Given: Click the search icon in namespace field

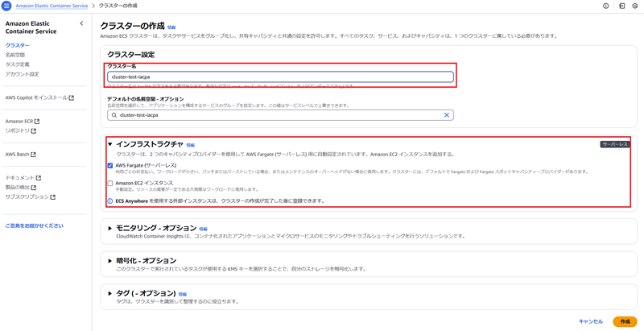Looking at the screenshot, I should pyautogui.click(x=114, y=115).
